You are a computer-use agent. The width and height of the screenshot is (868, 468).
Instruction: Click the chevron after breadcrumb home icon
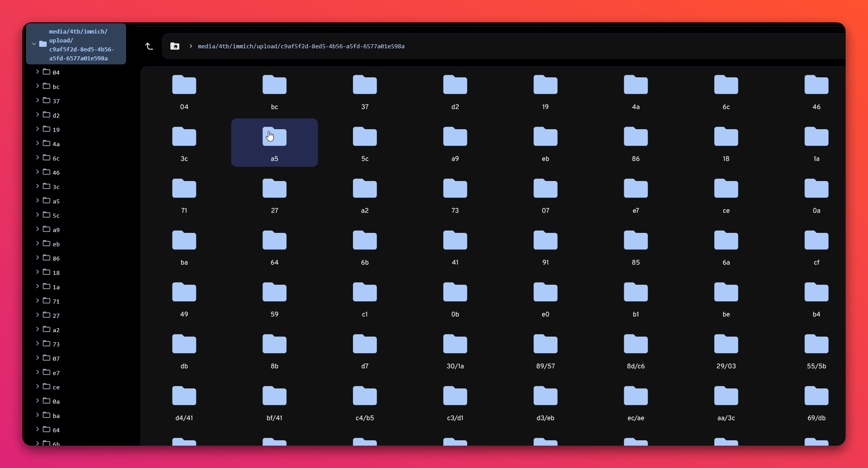pyautogui.click(x=191, y=46)
